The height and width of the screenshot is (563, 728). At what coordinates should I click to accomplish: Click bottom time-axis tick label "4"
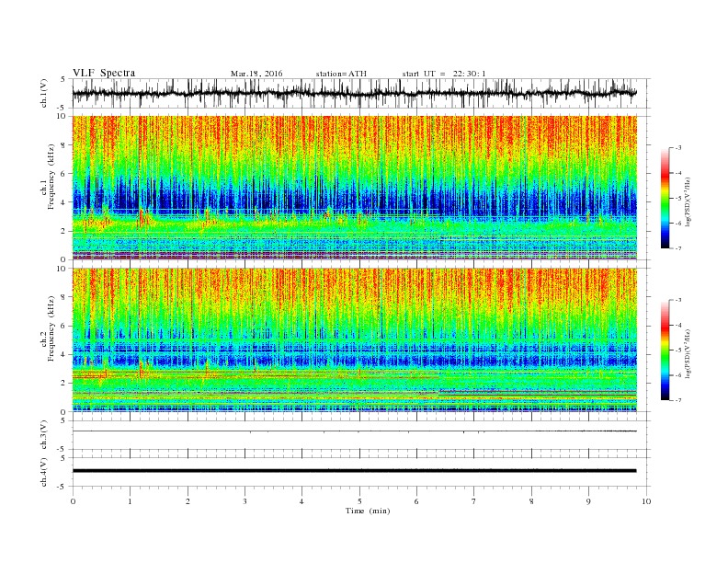point(301,501)
